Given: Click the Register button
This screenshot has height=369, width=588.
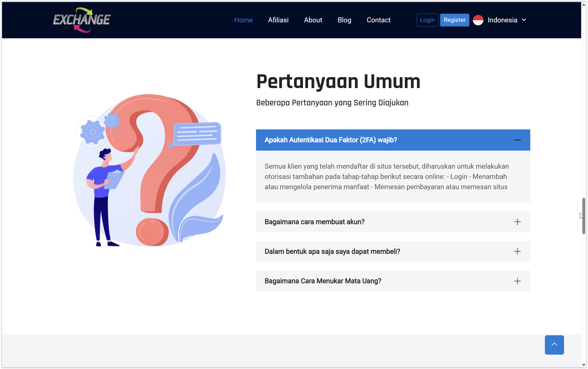Looking at the screenshot, I should coord(454,20).
